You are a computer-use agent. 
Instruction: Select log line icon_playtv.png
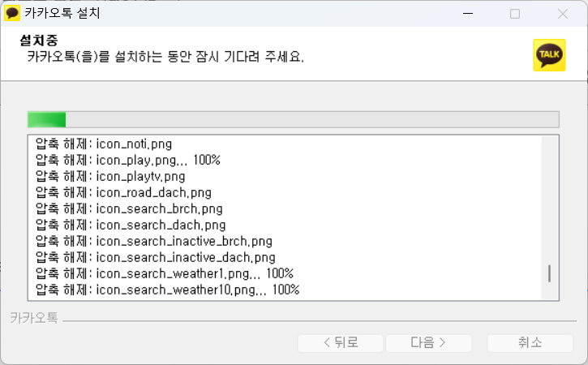(x=110, y=176)
